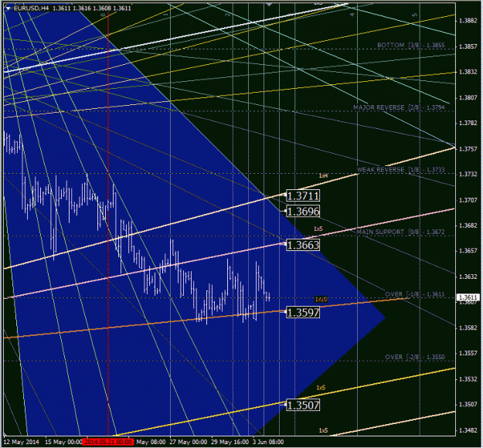Click the 1.3482 value on price scale
Image resolution: width=483 pixels, height=448 pixels.
point(468,430)
